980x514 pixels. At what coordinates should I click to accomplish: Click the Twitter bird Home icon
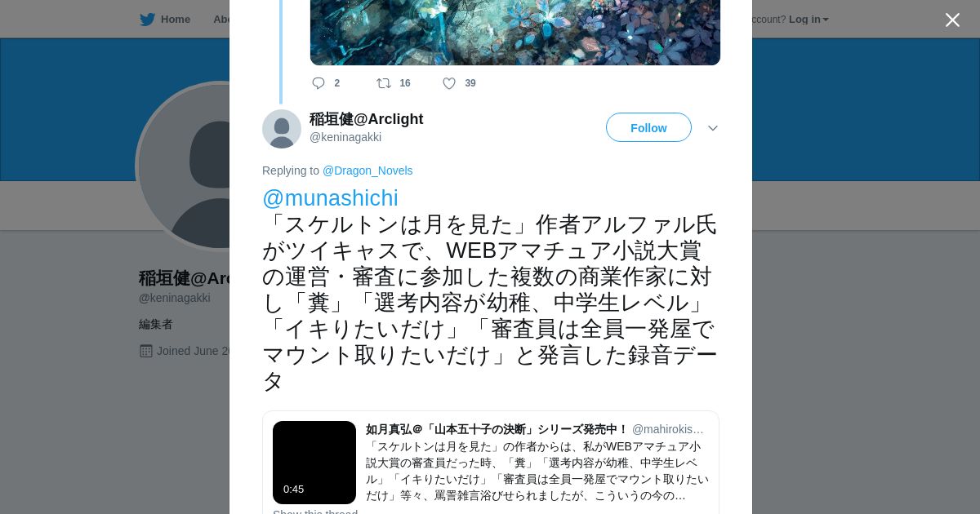pyautogui.click(x=147, y=20)
